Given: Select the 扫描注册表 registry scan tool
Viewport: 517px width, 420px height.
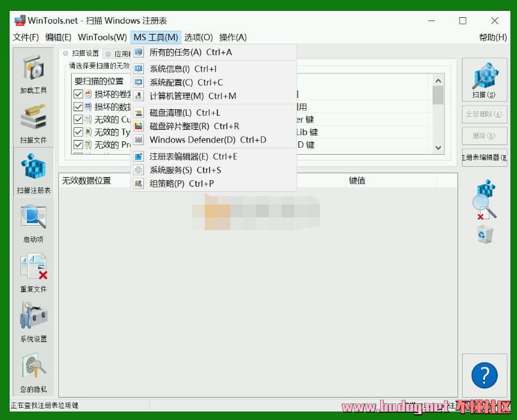Looking at the screenshot, I should (x=33, y=172).
